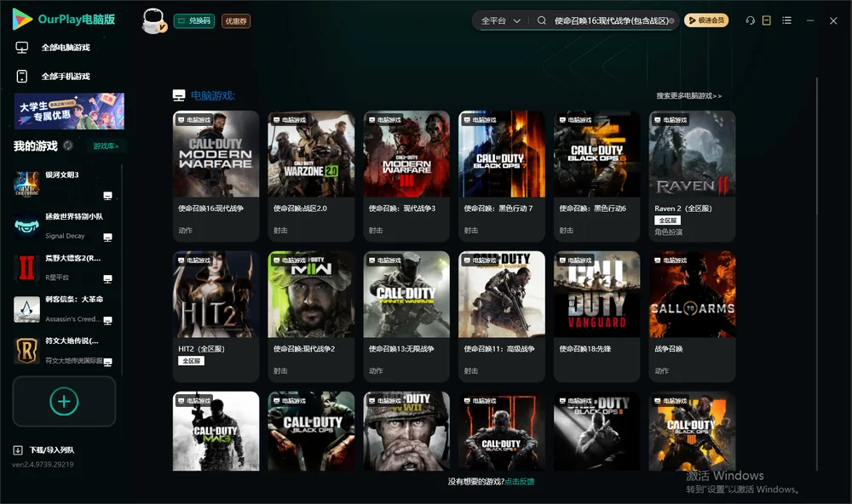Open the hamburger list menu icon

point(786,20)
